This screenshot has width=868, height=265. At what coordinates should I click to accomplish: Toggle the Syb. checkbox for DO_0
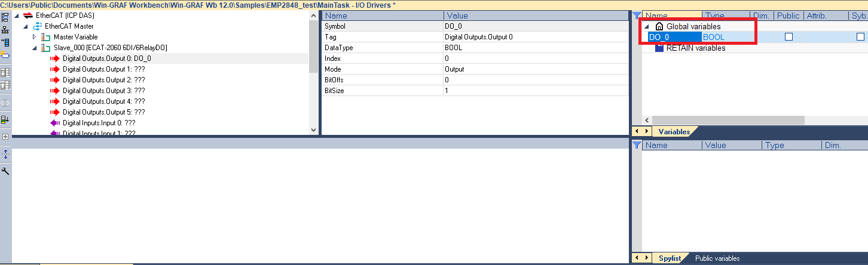pos(860,37)
